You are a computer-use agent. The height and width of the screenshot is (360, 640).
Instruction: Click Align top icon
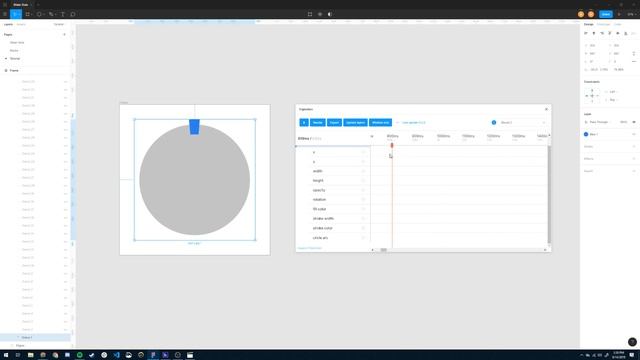tap(610, 33)
